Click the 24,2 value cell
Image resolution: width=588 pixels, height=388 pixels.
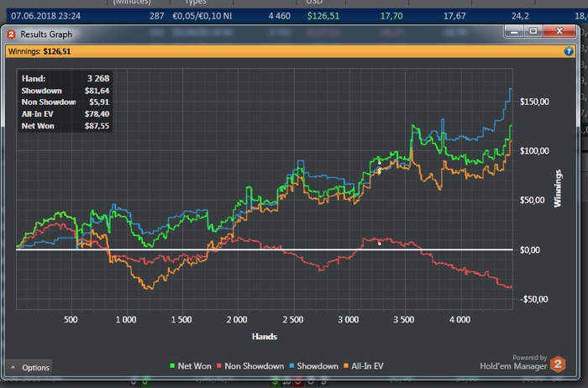[x=520, y=16]
